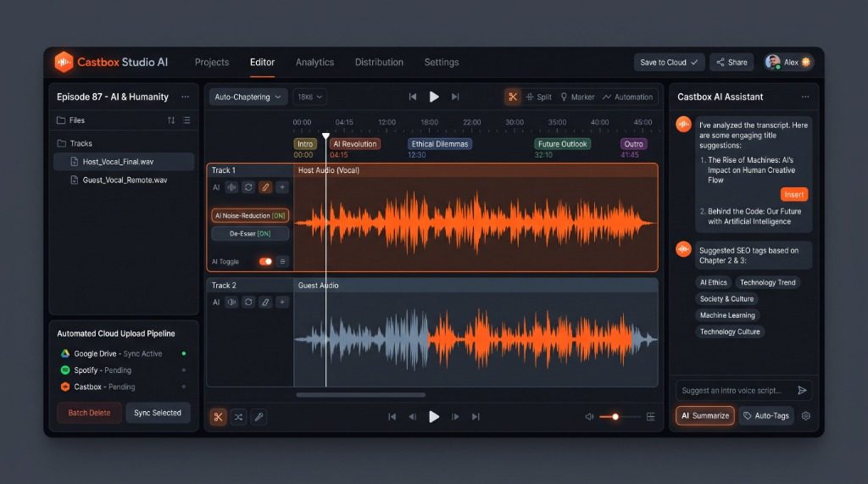Click the sort icon in Files header
The width and height of the screenshot is (868, 484).
[x=171, y=120]
